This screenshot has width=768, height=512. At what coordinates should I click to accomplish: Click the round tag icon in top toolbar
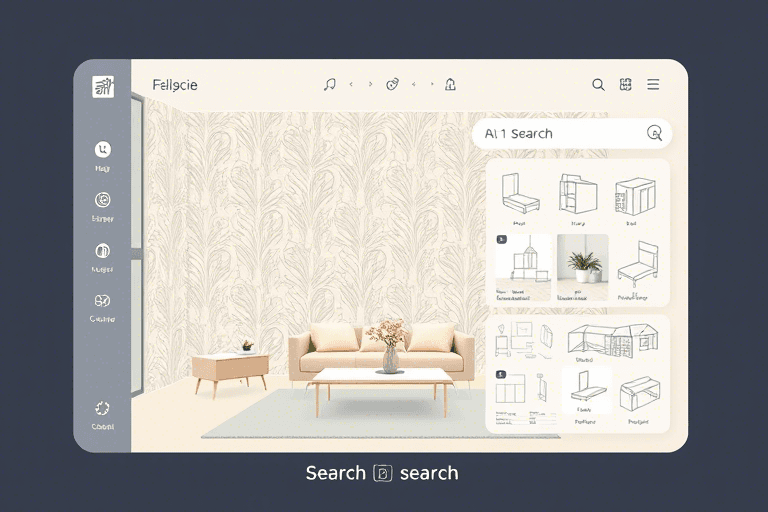pyautogui.click(x=392, y=85)
